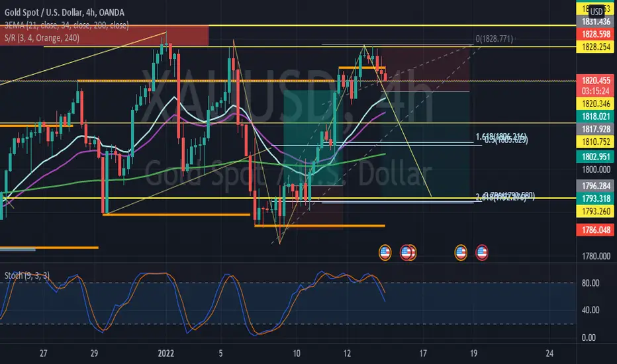
Task: Click the yellow 1820.346 price label
Action: coord(596,103)
